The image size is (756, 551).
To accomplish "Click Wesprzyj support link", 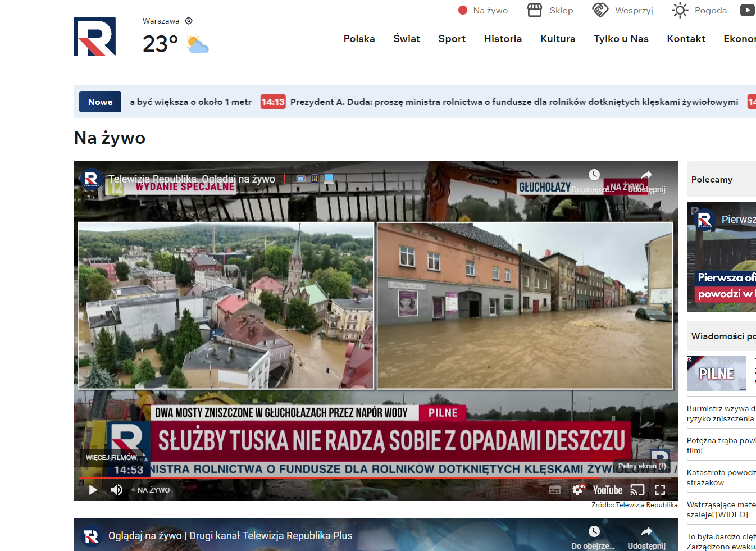I will click(623, 10).
